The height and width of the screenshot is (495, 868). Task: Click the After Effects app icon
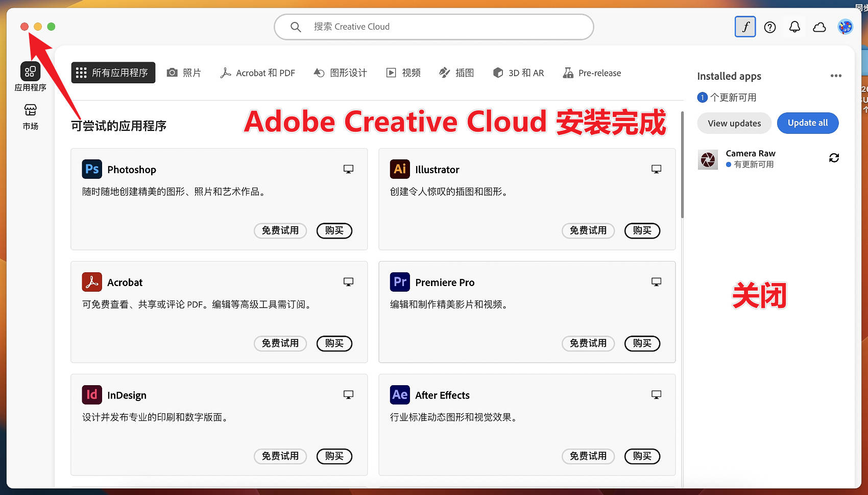tap(400, 395)
